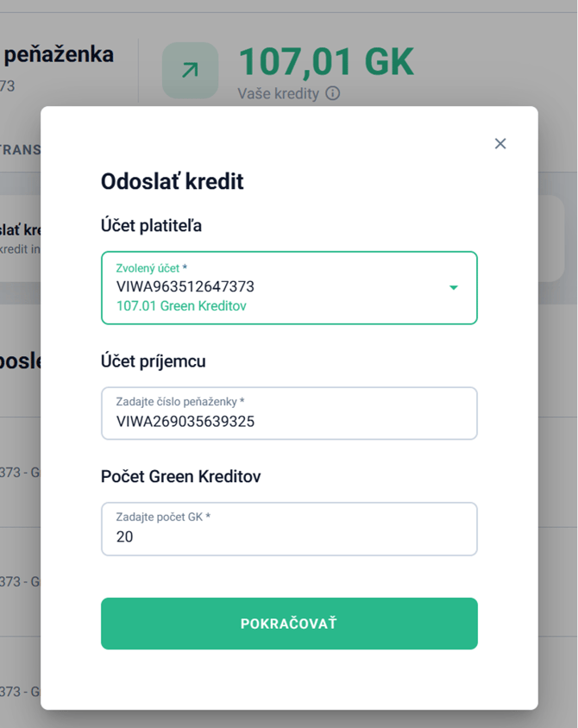Click the 107,01 GK balance amount
The height and width of the screenshot is (728, 578).
(x=326, y=61)
